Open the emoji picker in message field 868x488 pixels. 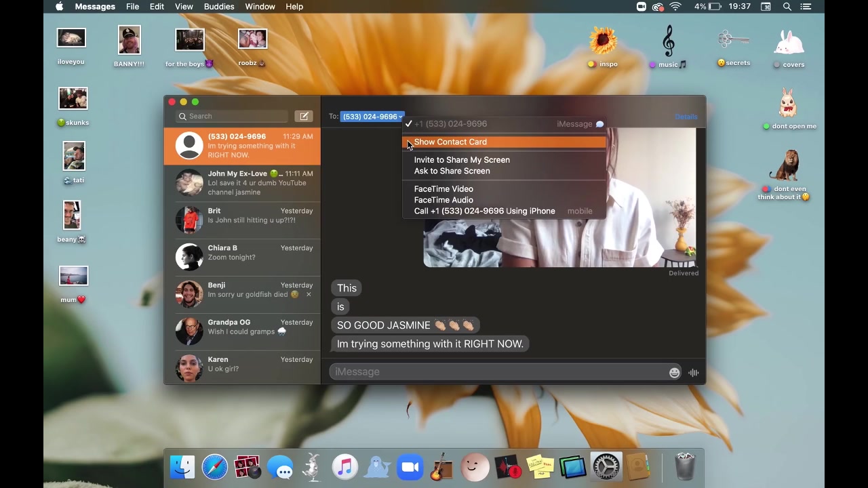pyautogui.click(x=674, y=372)
